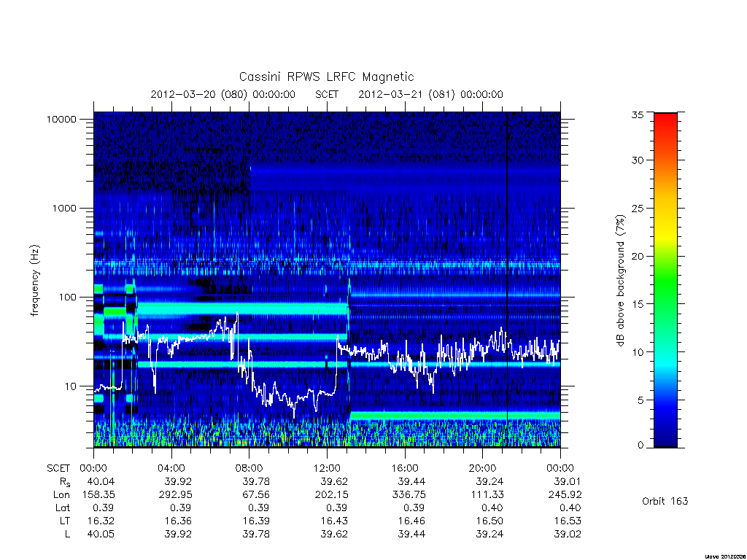Click the 'frequency (Hz)' axis label
This screenshot has width=747, height=560.
click(34, 281)
